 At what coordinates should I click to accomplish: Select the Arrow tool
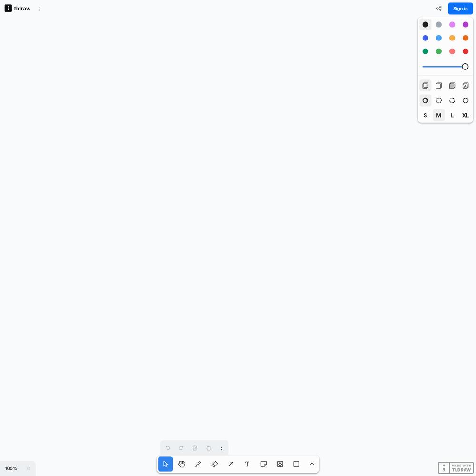coord(231,464)
